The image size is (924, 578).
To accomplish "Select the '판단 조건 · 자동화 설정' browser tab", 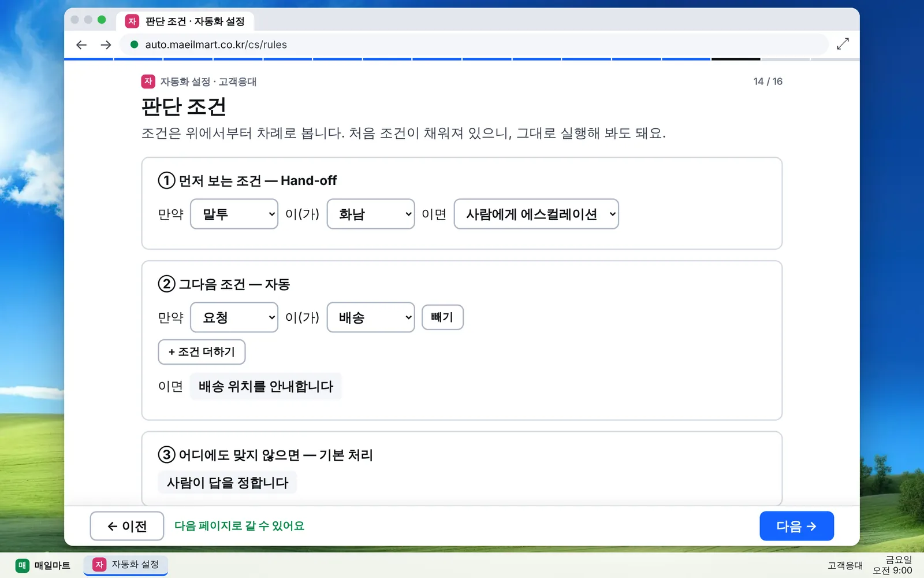I will coord(185,21).
